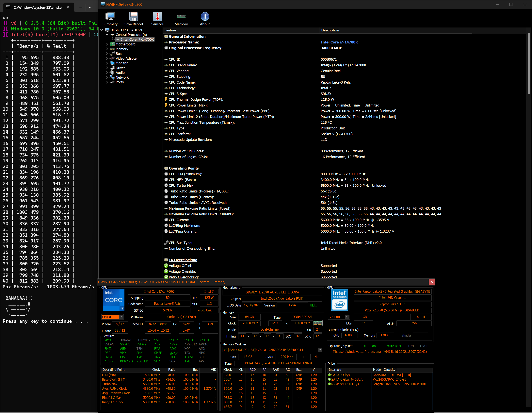Close the System Summary window

(x=431, y=282)
